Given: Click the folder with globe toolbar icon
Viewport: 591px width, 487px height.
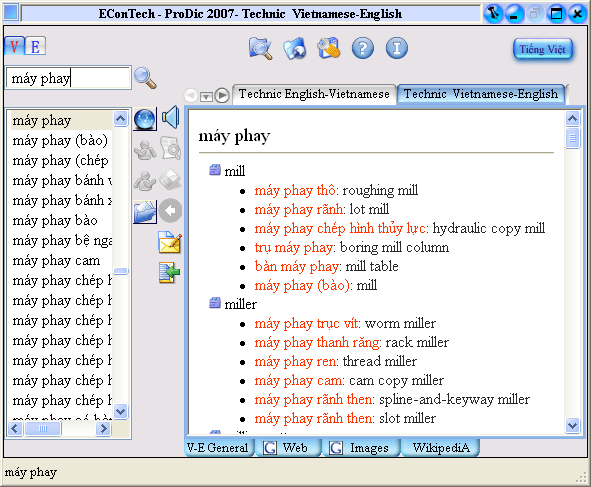Looking at the screenshot, I should click(x=295, y=48).
